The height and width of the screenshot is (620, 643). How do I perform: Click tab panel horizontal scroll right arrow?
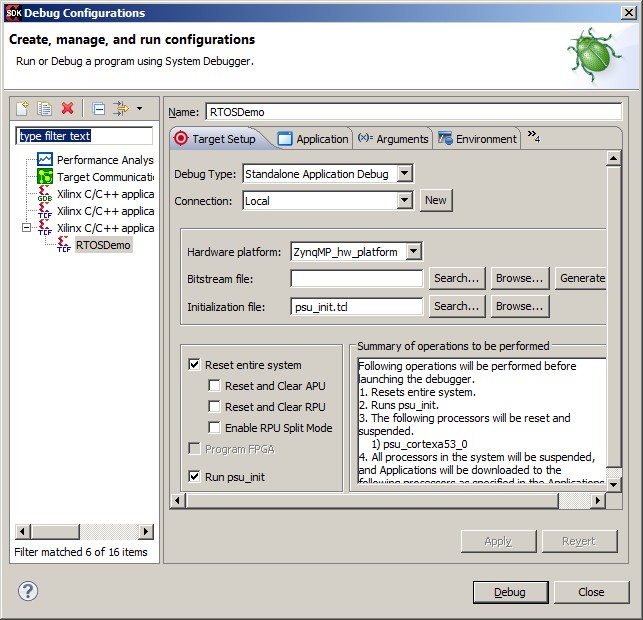pos(597,500)
